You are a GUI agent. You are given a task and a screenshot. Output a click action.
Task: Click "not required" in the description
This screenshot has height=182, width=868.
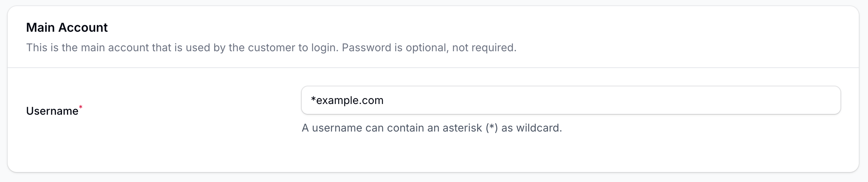(483, 48)
